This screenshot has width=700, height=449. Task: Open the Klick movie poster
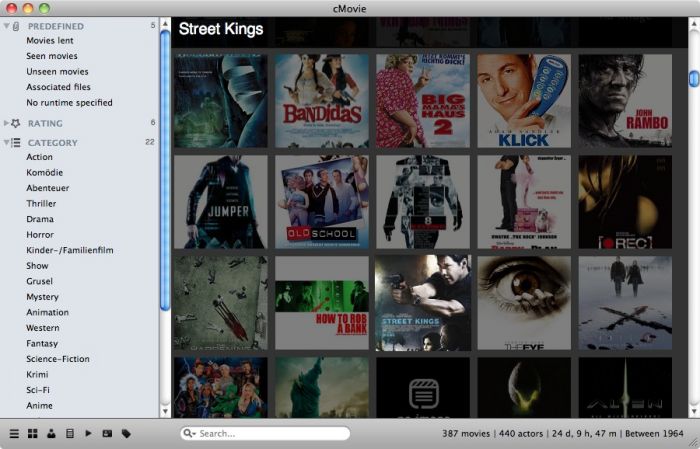pyautogui.click(x=524, y=101)
